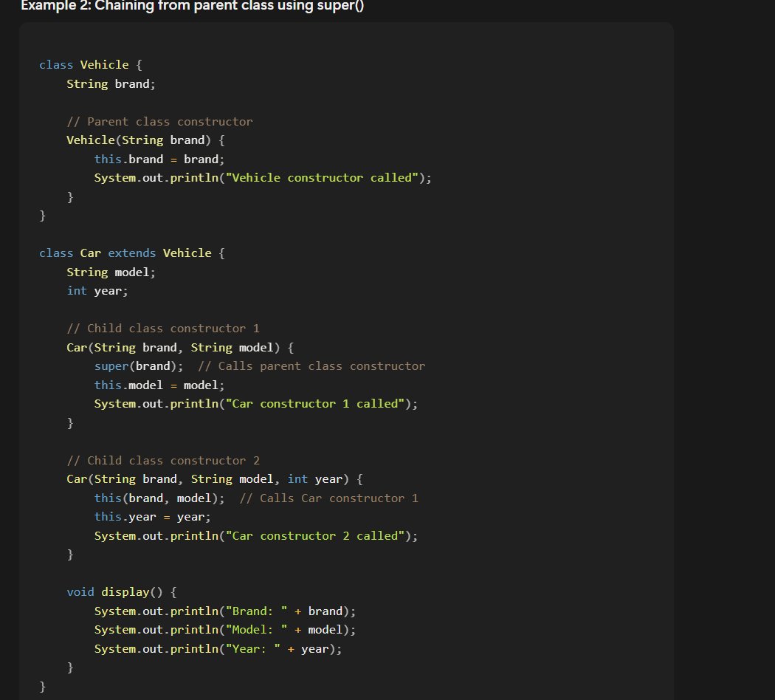
Task: Click the line "this.model = model;"
Action: click(x=159, y=385)
